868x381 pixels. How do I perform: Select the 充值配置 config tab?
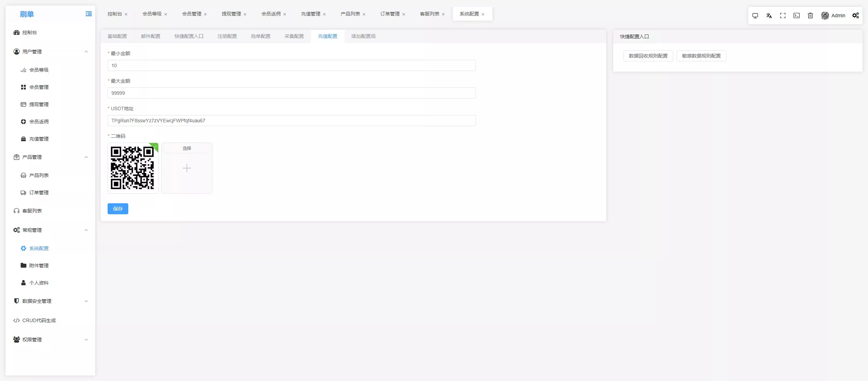click(x=328, y=36)
